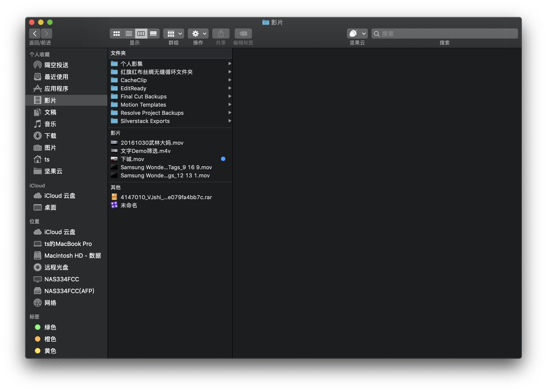Open Applications (应用程序) sidebar item
547x392 pixels.
tap(56, 88)
